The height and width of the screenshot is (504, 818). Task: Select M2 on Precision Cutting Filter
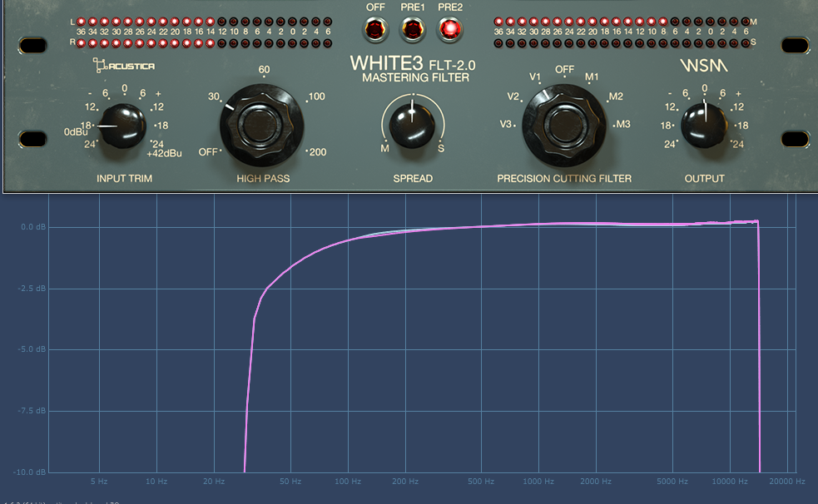(x=616, y=96)
